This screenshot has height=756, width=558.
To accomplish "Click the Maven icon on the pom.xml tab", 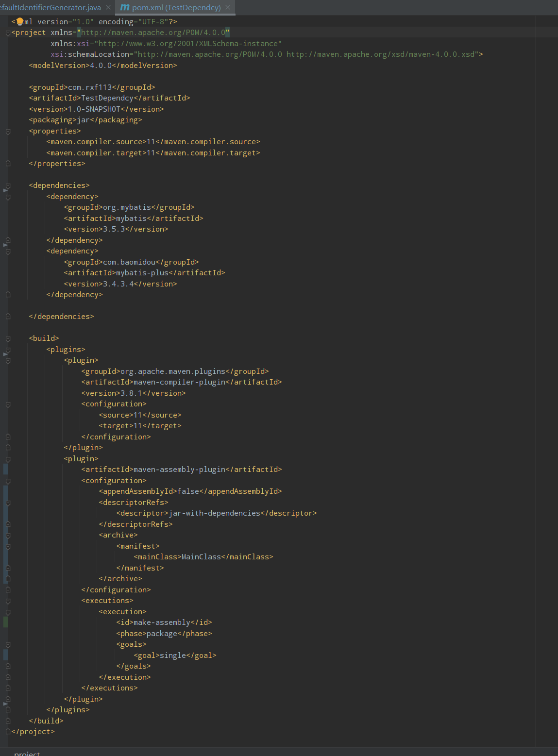I will pos(124,7).
